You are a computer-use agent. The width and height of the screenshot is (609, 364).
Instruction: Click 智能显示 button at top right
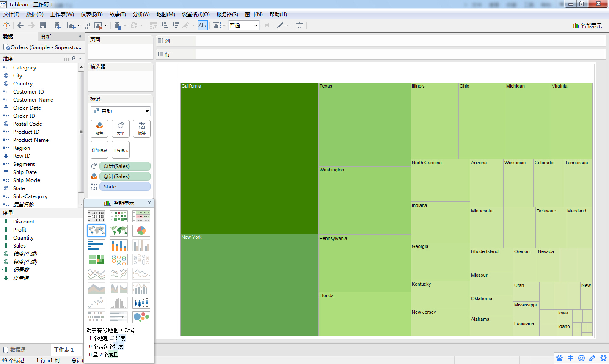(x=587, y=25)
